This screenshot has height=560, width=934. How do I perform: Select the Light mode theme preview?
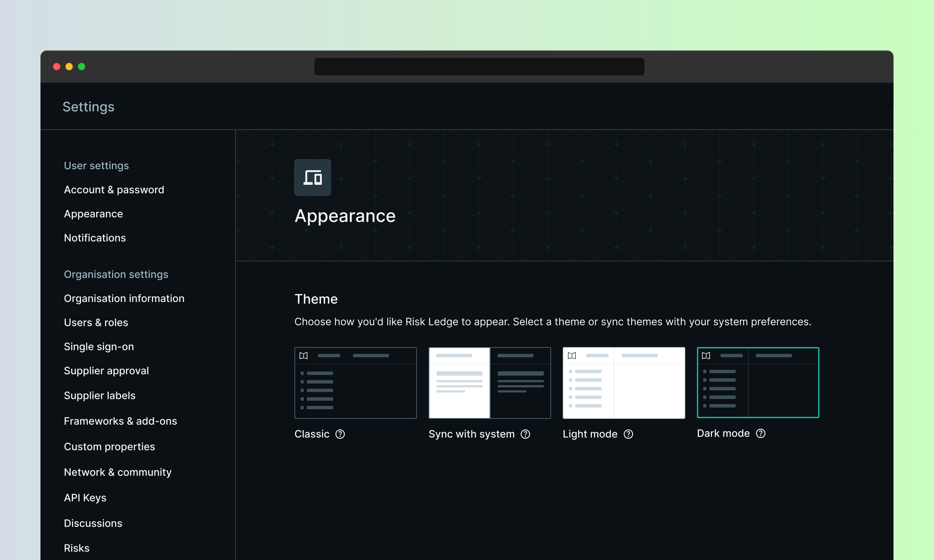(624, 383)
